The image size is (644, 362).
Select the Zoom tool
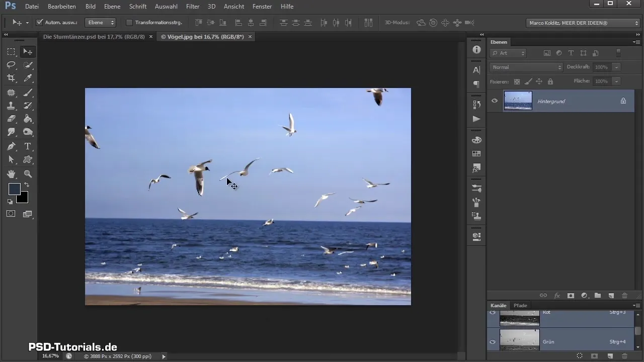tap(28, 174)
